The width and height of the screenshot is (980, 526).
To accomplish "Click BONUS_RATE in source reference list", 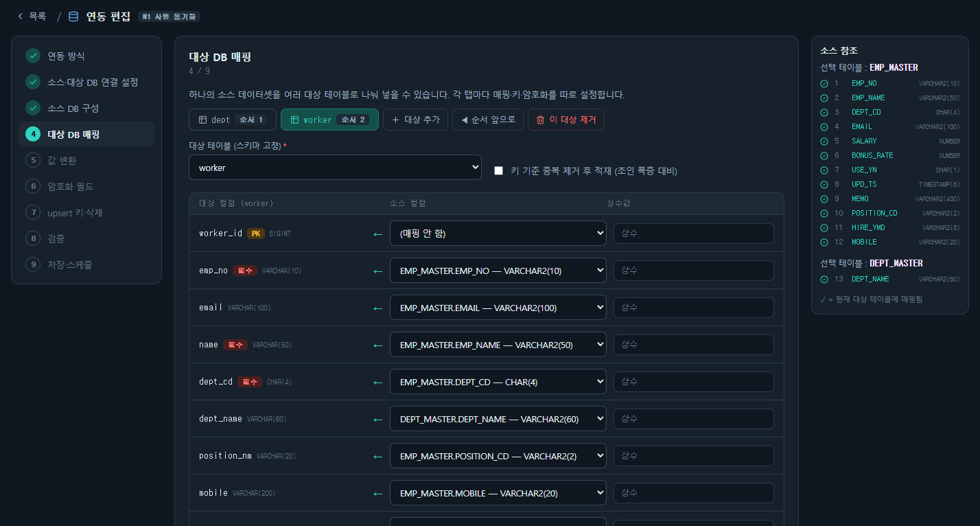I will [x=872, y=155].
